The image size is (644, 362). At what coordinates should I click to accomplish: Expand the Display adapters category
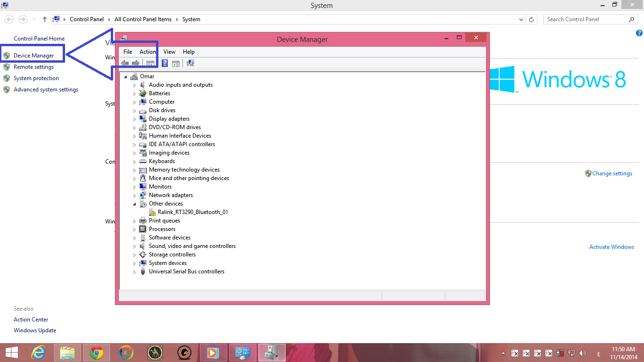point(134,119)
